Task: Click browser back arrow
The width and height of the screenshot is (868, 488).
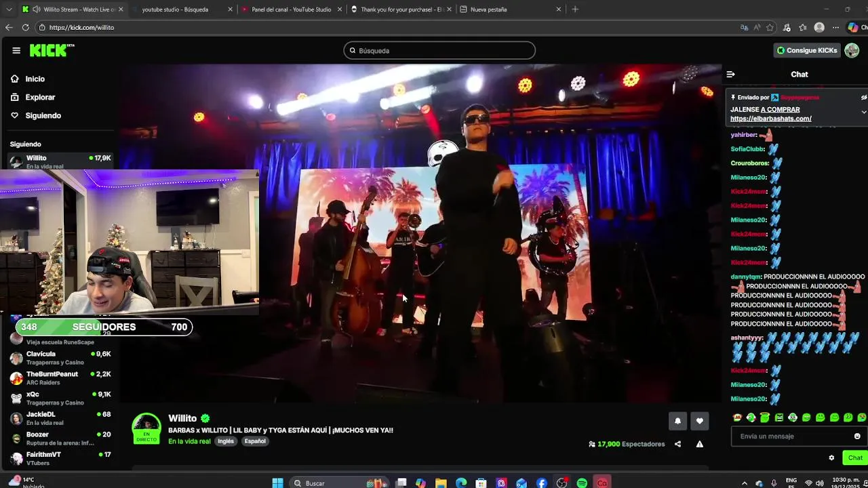Action: coord(9,28)
